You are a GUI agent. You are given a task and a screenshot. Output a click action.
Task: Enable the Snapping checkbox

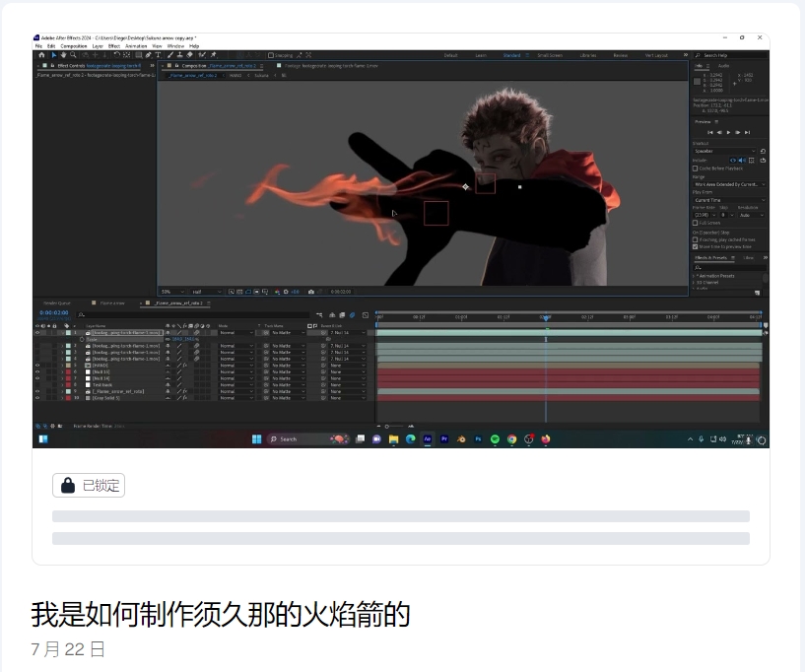(x=271, y=55)
